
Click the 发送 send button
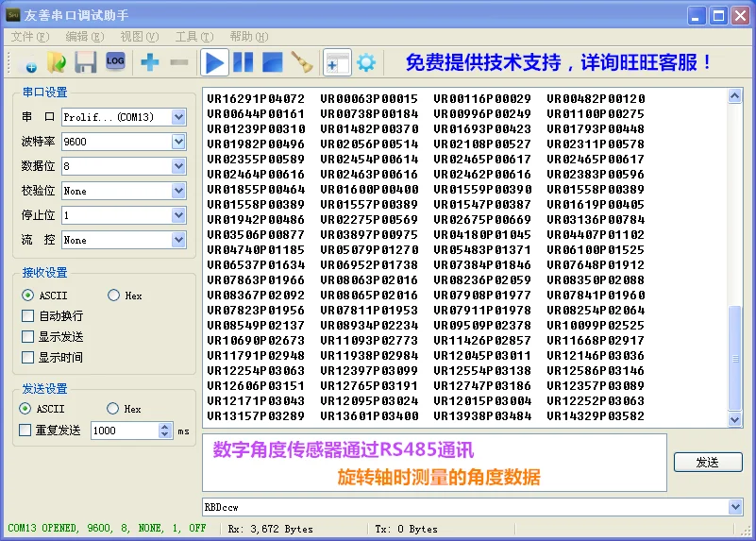pos(707,462)
